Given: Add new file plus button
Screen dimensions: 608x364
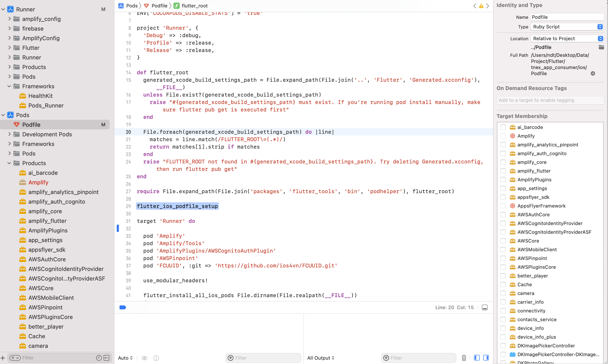Looking at the screenshot, I should (3, 358).
